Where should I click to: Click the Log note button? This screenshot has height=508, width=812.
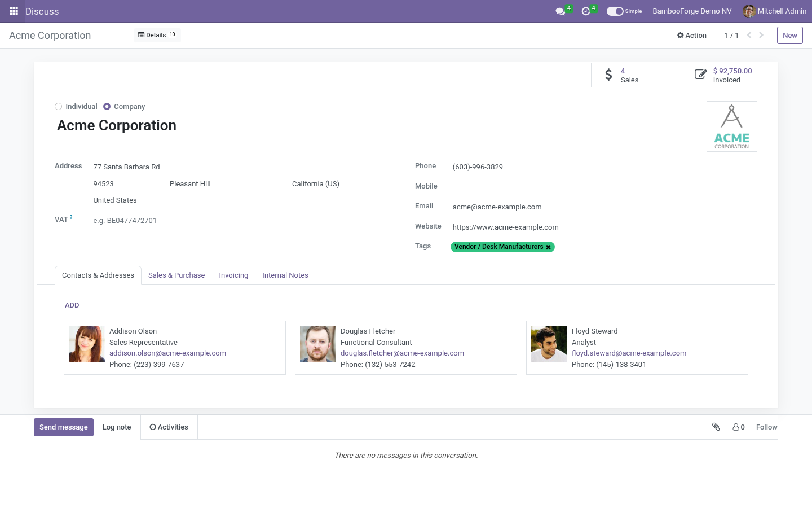point(117,427)
